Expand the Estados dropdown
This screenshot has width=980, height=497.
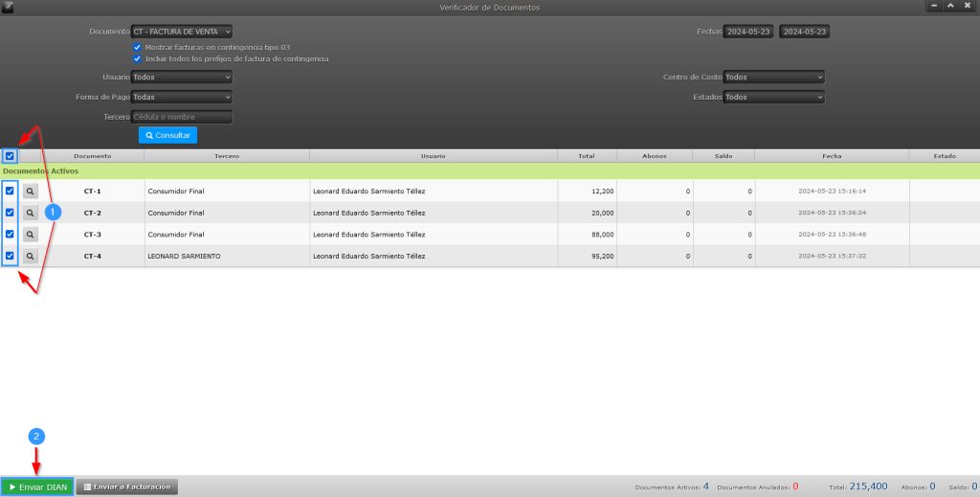pyautogui.click(x=774, y=97)
